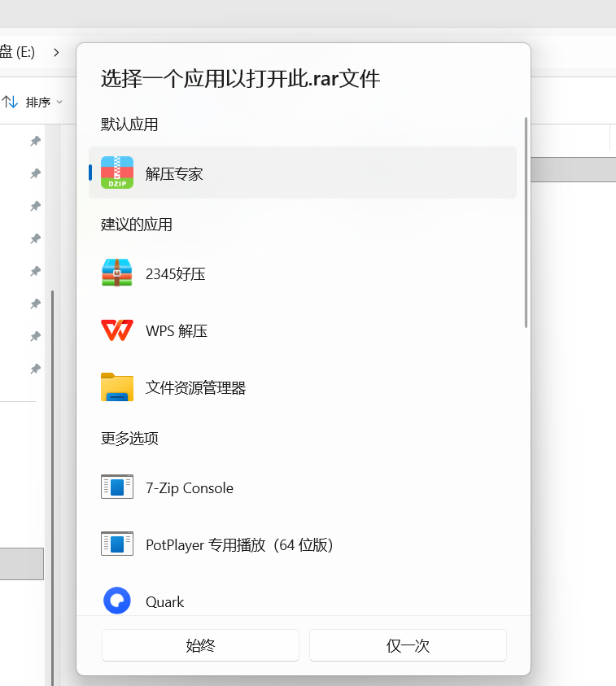The width and height of the screenshot is (616, 686).
Task: Choose the WPS 解压 entry
Action: tap(303, 330)
